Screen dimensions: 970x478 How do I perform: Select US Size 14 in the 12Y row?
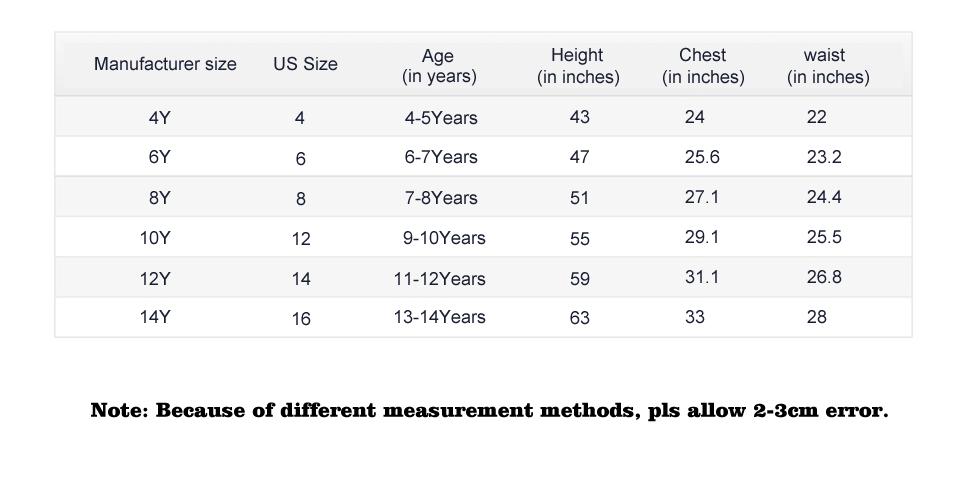[301, 279]
